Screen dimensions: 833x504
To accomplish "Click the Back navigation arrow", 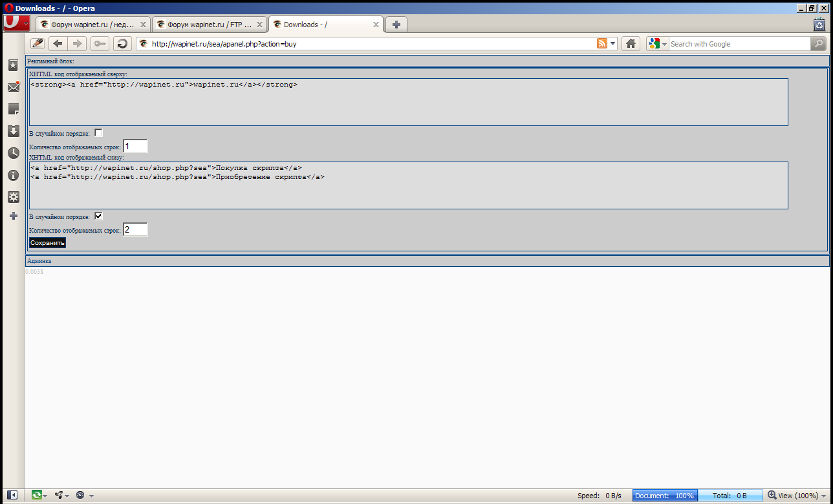I will click(x=58, y=44).
